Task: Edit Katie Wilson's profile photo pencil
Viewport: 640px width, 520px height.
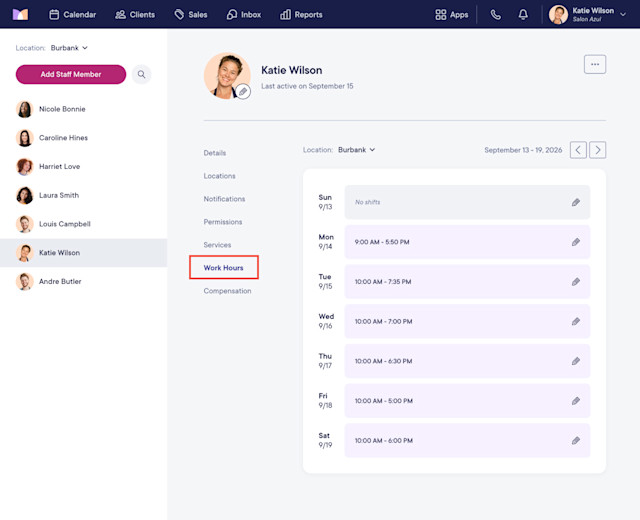Action: (243, 91)
